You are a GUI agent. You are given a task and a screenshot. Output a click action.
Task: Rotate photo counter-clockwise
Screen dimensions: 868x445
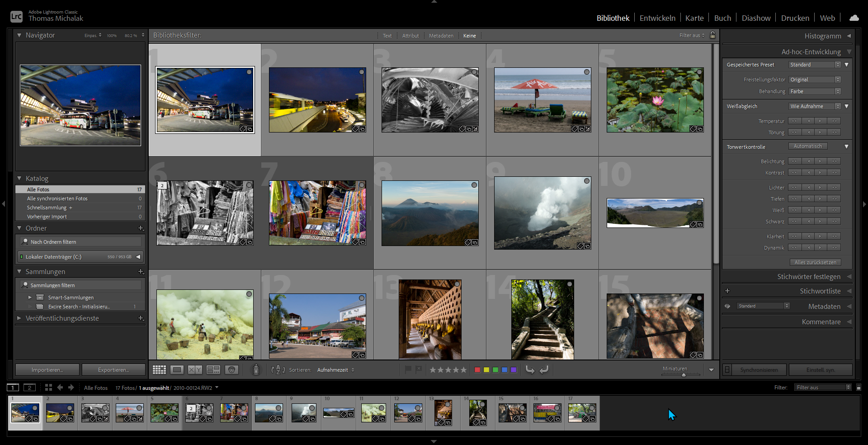coord(530,370)
